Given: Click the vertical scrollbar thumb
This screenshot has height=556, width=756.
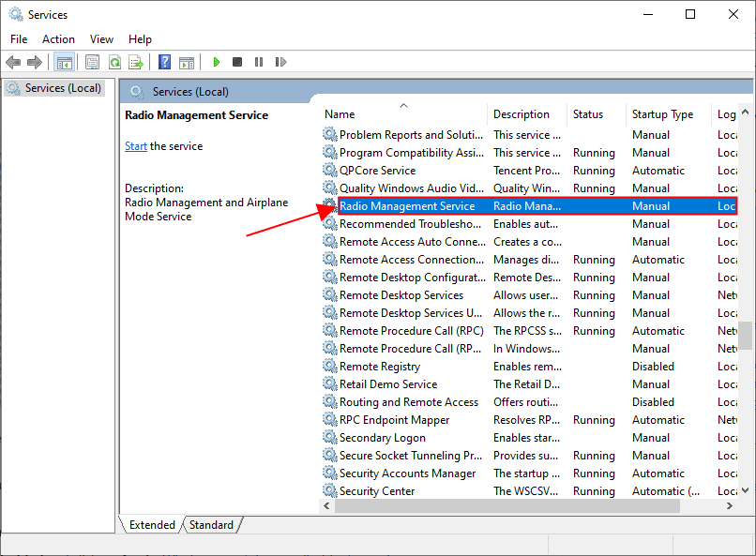Looking at the screenshot, I should (746, 336).
